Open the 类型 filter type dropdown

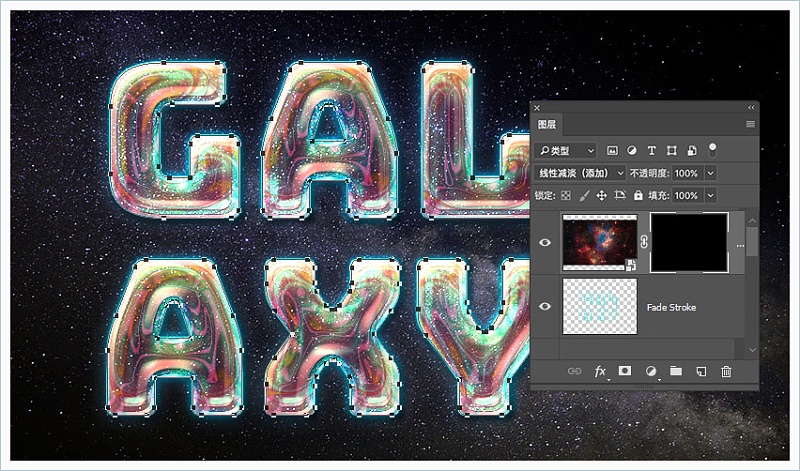click(x=566, y=151)
